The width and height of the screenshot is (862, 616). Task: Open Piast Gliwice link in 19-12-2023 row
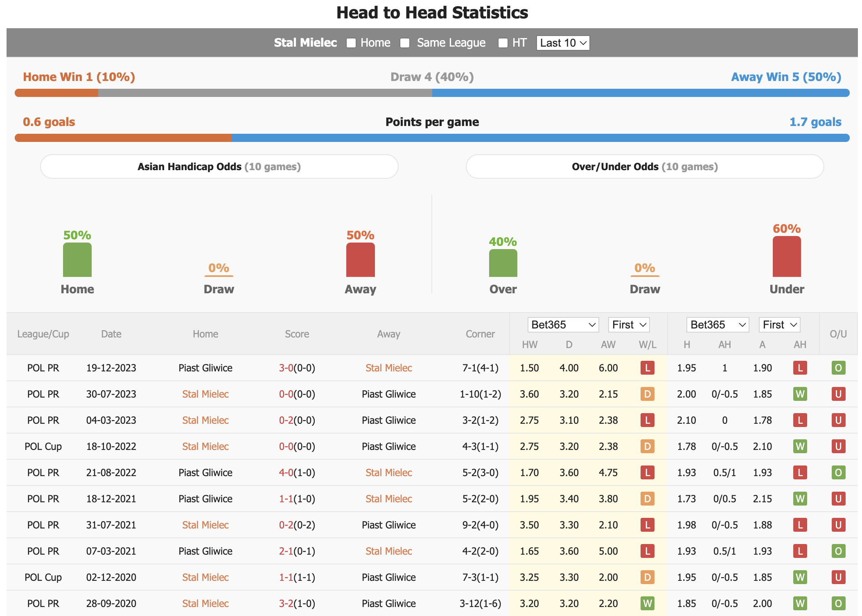(x=205, y=368)
